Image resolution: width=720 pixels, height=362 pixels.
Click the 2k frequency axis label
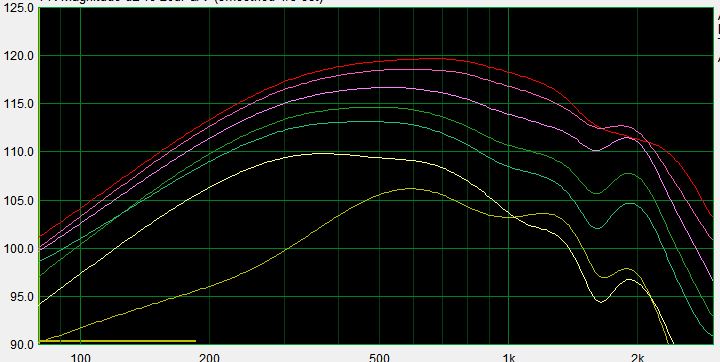637,357
